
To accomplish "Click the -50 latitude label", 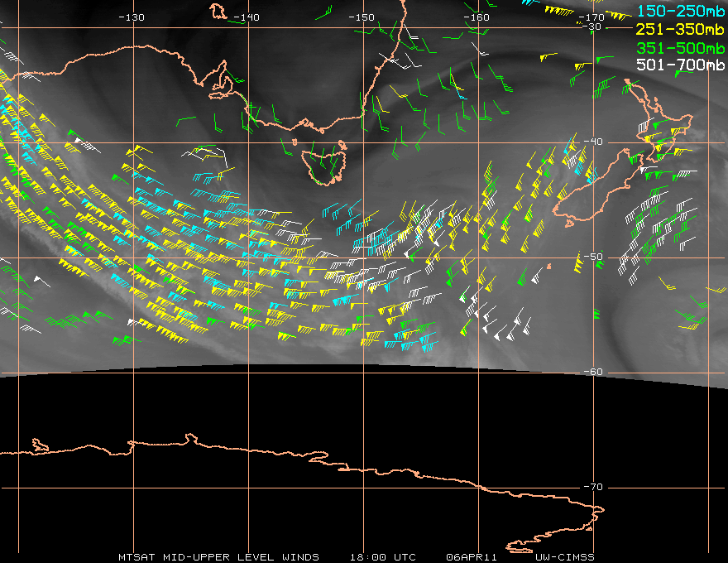I will 593,257.
